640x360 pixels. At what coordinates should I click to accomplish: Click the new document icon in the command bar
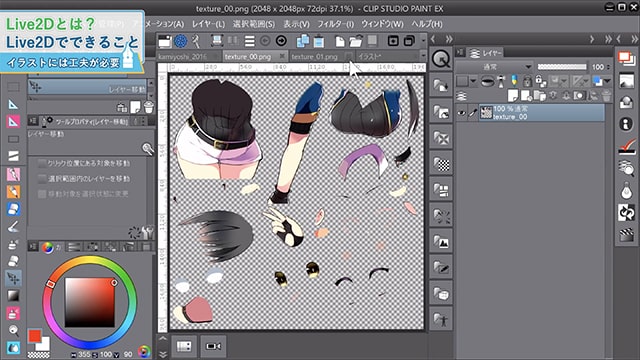click(x=340, y=41)
